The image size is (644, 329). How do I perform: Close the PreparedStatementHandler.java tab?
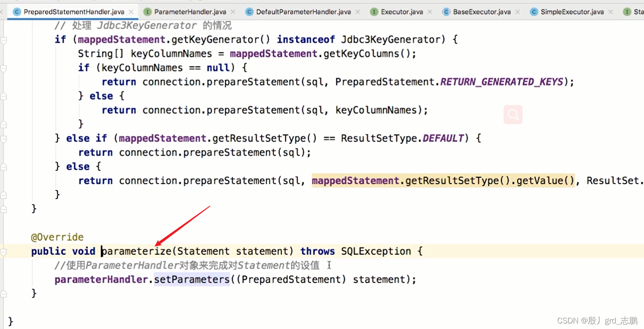tap(131, 12)
